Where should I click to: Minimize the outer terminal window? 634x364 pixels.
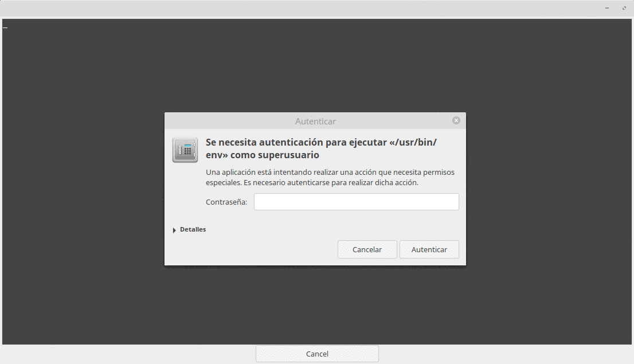607,8
